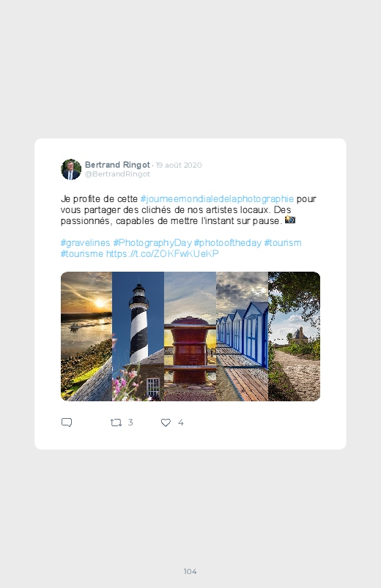Like the tweet with the heart icon

point(166,423)
